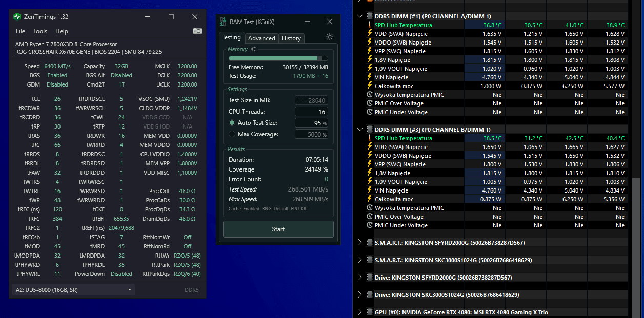
Task: Select the Max Coverage radio button
Action: pos(232,134)
